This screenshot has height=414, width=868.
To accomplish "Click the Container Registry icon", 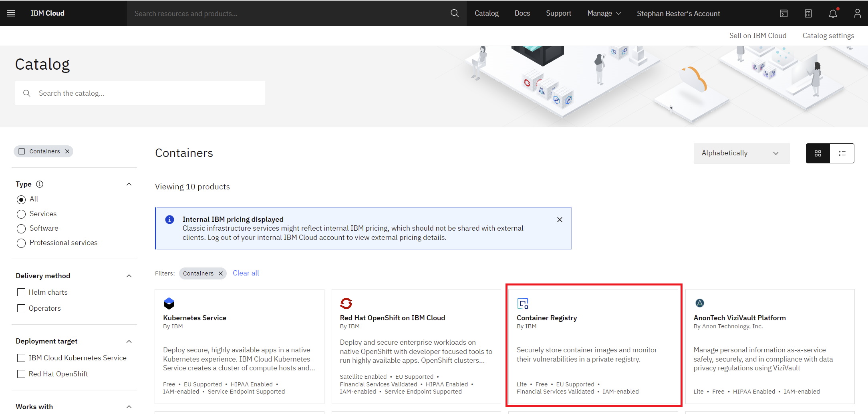I will click(523, 303).
